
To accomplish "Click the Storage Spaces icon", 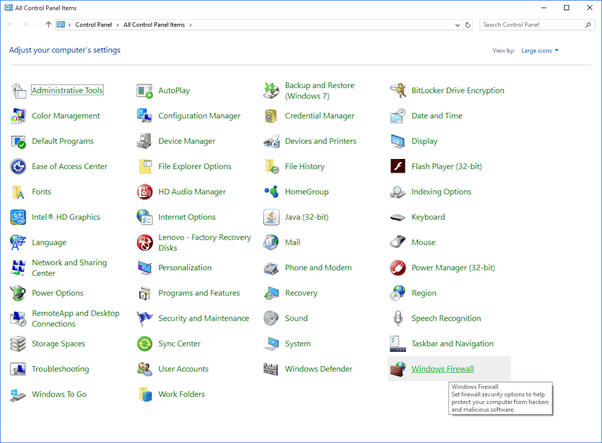I will [x=18, y=344].
